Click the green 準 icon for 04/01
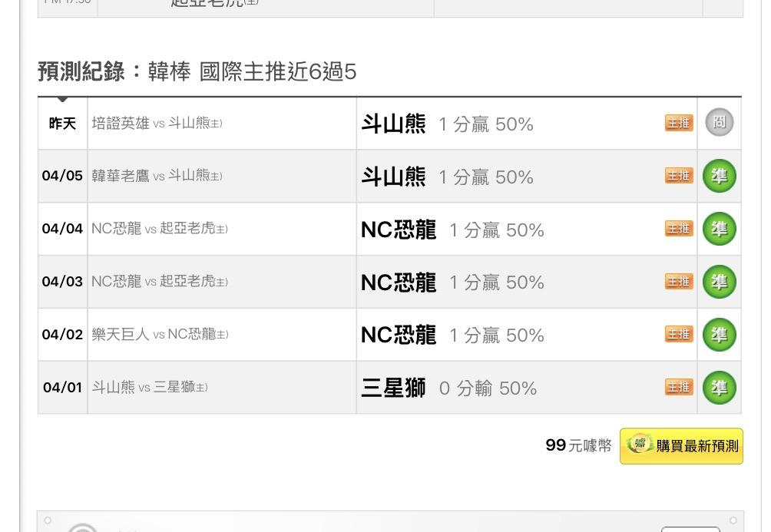 click(720, 388)
